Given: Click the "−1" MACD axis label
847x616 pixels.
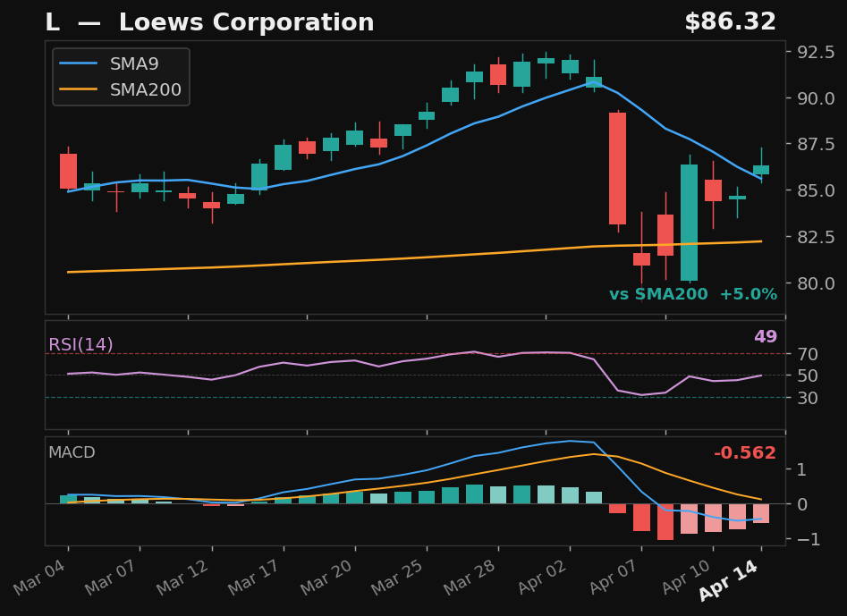Looking at the screenshot, I should 809,539.
